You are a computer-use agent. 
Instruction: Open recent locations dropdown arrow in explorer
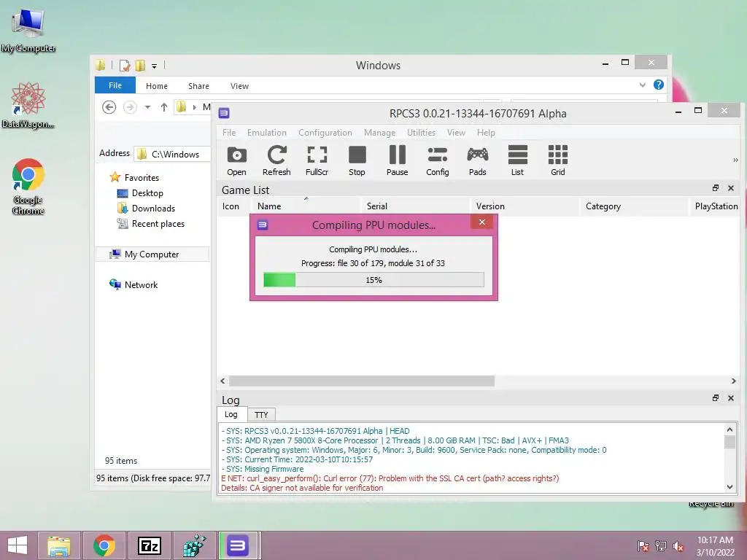click(x=147, y=108)
